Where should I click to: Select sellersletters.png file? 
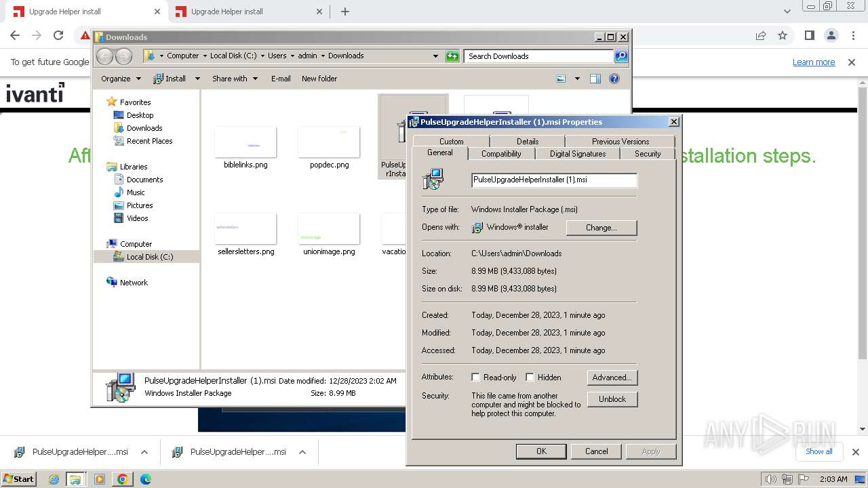coord(245,235)
